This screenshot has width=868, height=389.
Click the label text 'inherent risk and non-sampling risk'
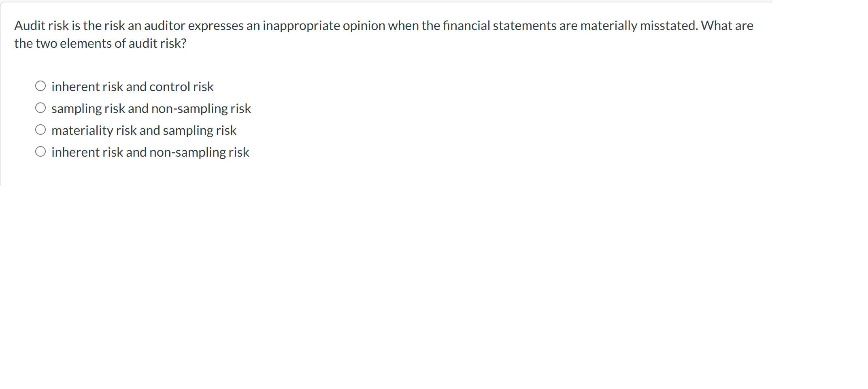tap(150, 152)
